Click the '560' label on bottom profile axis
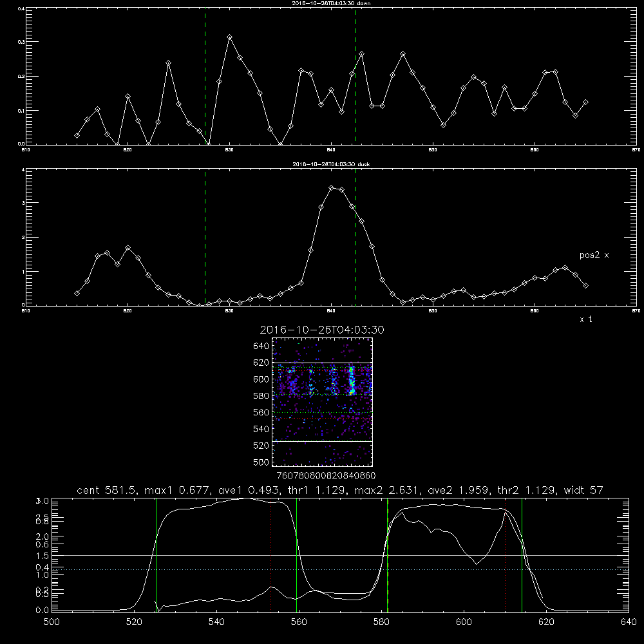The height and width of the screenshot is (644, 644). 299,622
